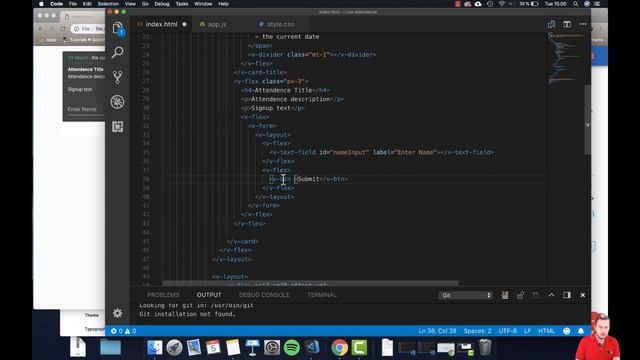Image resolution: width=640 pixels, height=360 pixels.
Task: Change language mode HTML
Action: (x=547, y=331)
